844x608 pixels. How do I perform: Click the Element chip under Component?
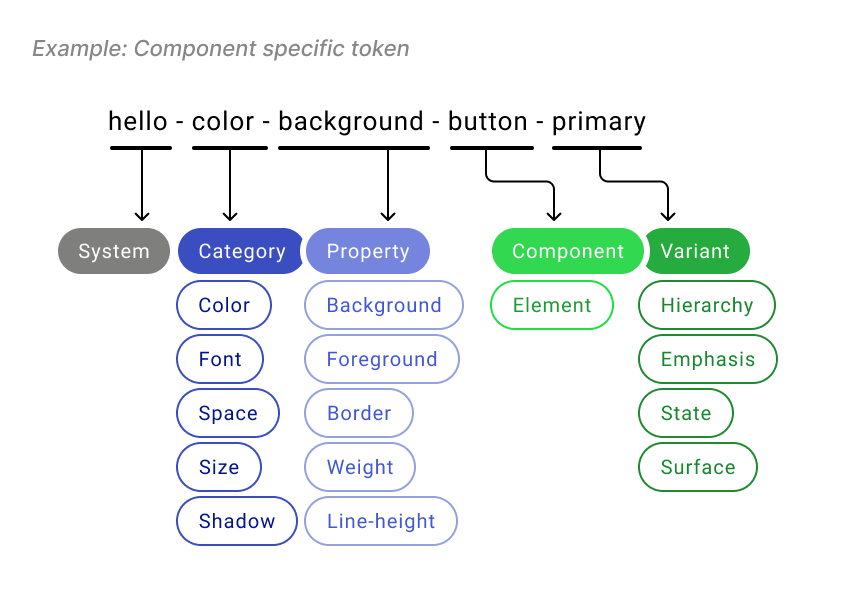552,305
